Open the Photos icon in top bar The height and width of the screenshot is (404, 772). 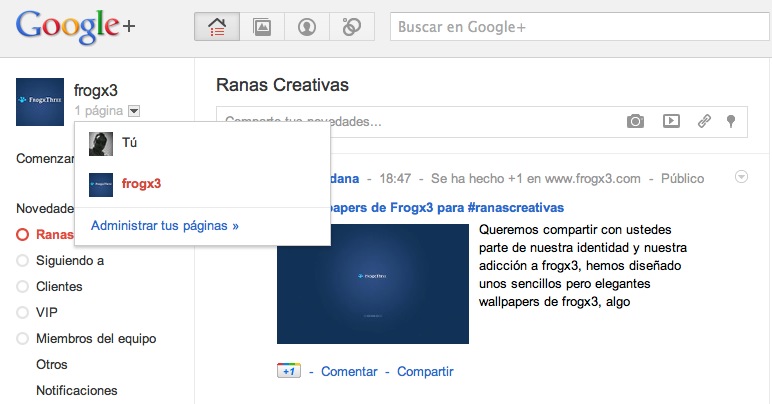pyautogui.click(x=262, y=28)
